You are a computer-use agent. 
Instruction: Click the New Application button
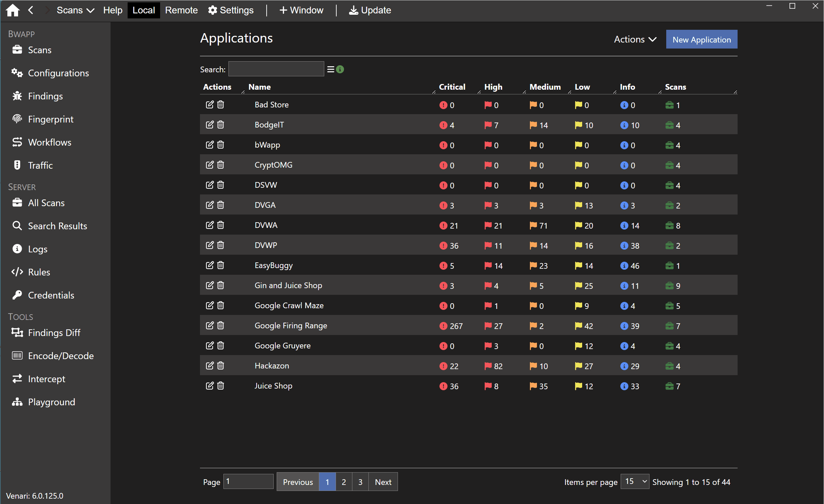[701, 39]
